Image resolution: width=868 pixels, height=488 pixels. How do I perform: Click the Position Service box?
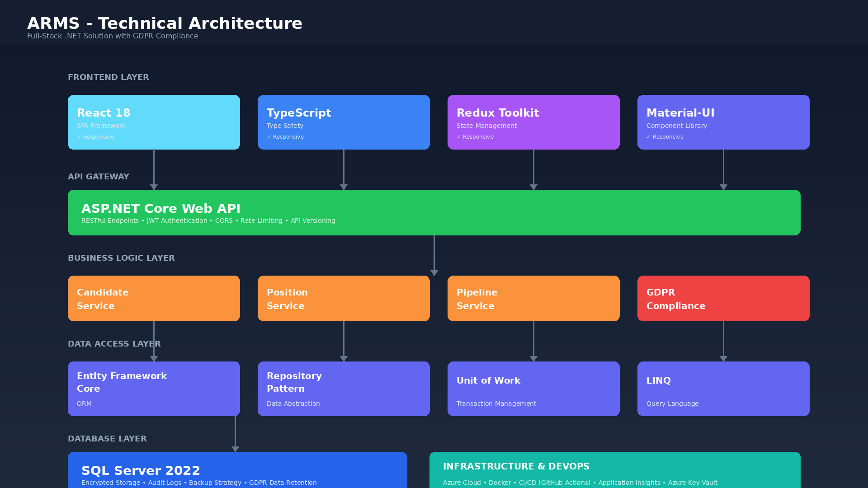(x=344, y=298)
